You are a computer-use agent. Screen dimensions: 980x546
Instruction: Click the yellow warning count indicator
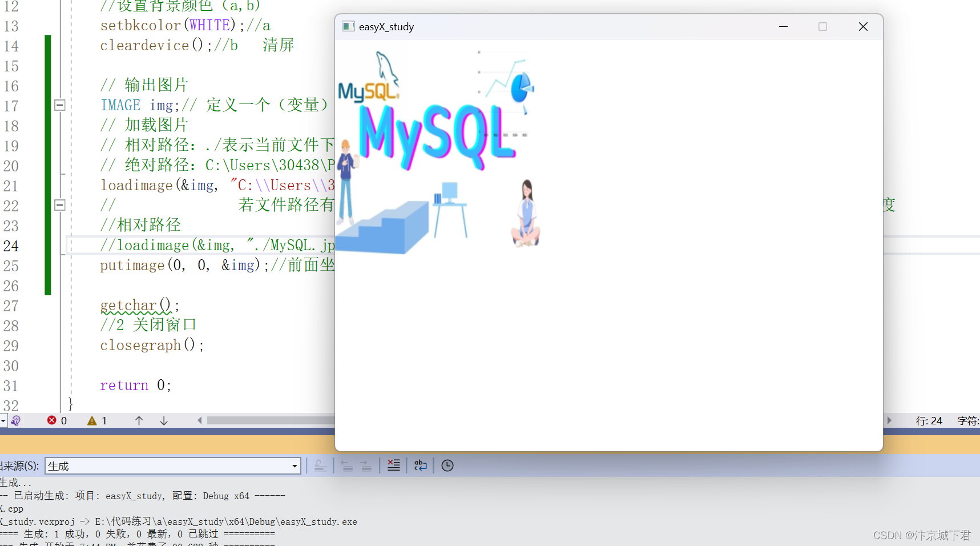coord(97,420)
